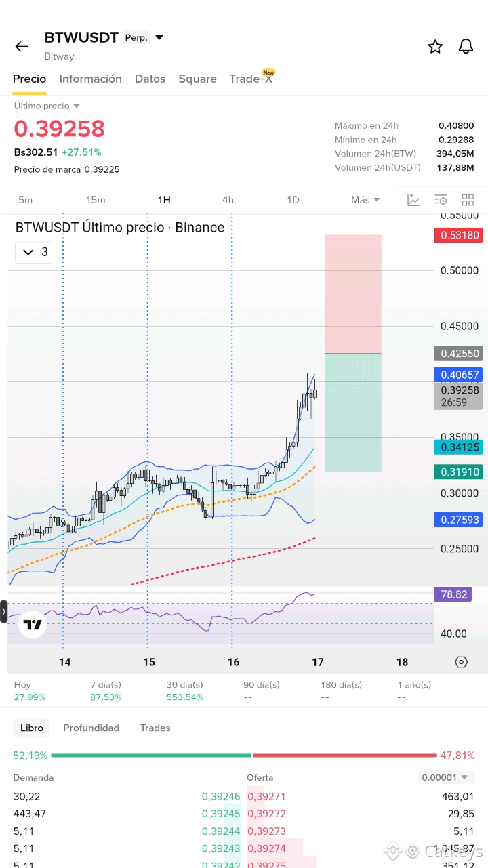488x868 pixels.
Task: Select the 15m timeframe
Action: 96,200
